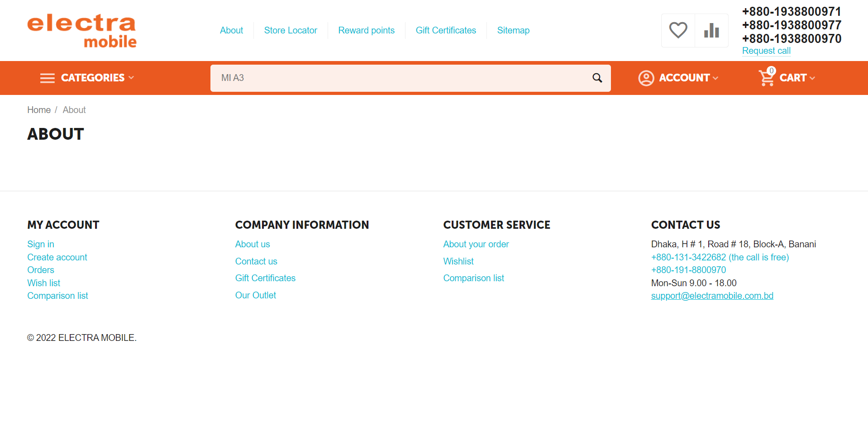Open Our Outlet footer link
Screen dimensions: 868x439
255,295
